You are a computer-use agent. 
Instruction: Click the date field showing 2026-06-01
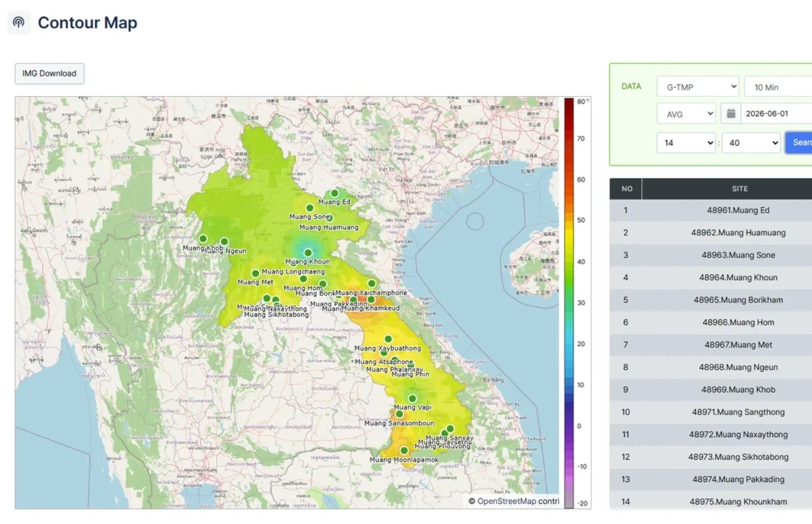point(776,114)
